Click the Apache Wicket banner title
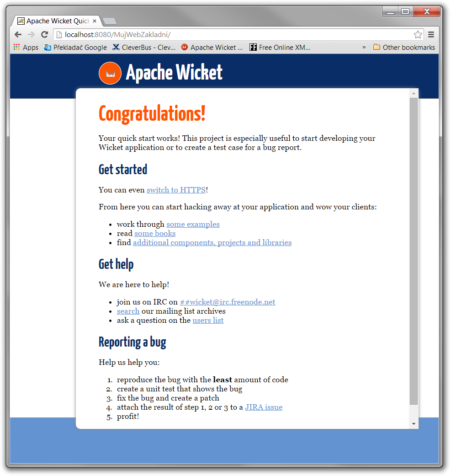Viewport: 451px width, 476px height. click(x=174, y=73)
